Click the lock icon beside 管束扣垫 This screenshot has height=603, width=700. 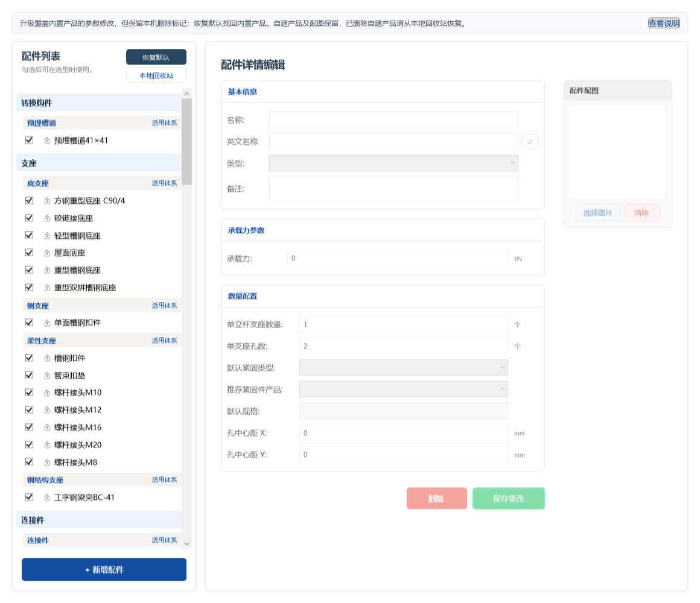[47, 376]
